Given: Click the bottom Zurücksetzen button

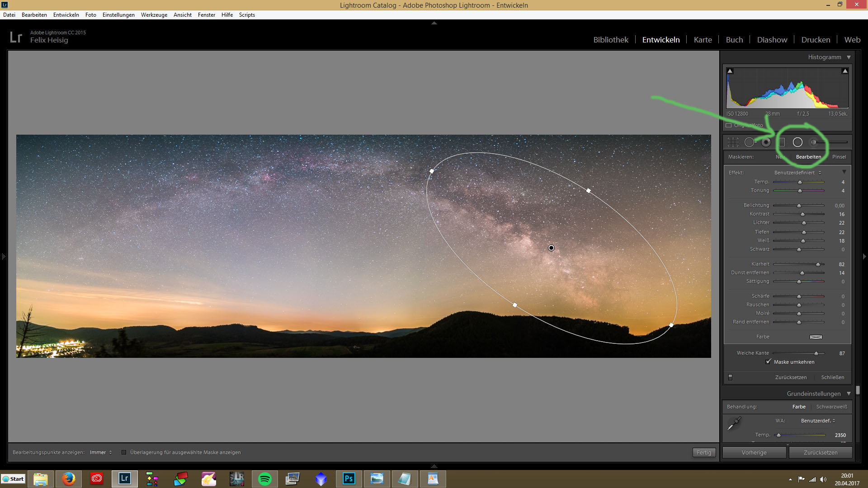Looking at the screenshot, I should [x=821, y=452].
